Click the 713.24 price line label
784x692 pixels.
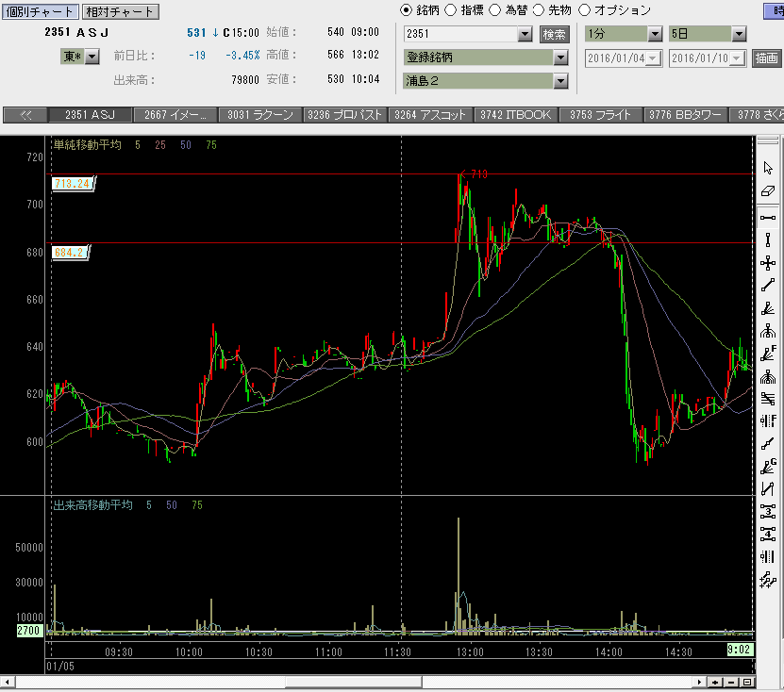(73, 183)
